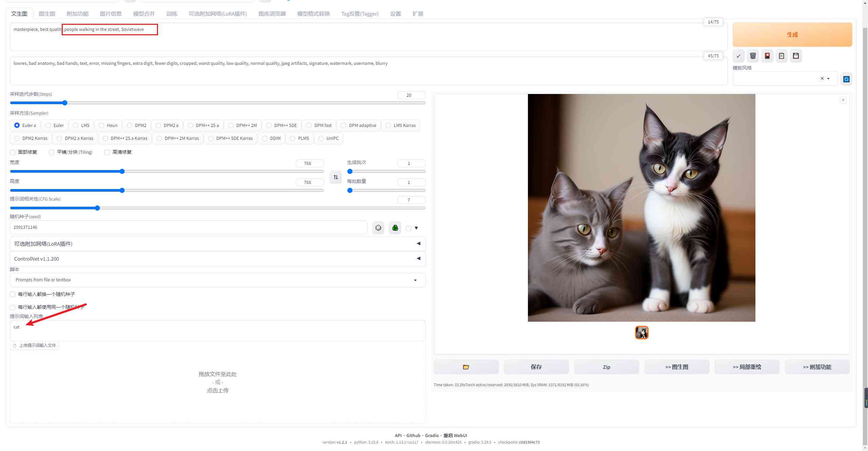The image size is (868, 451).
Task: Click the 拖放文件至此处 file upload area
Action: pyautogui.click(x=218, y=382)
